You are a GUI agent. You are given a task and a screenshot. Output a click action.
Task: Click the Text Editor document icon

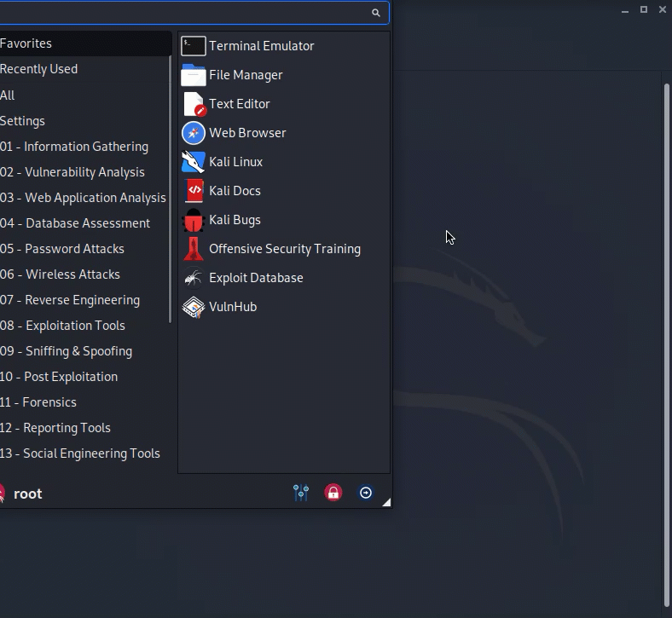194,104
